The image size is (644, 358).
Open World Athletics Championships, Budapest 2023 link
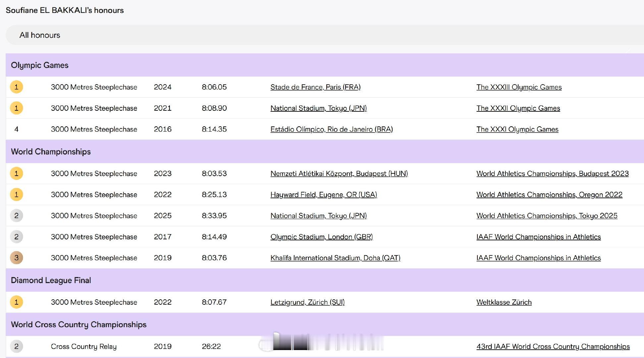click(552, 174)
